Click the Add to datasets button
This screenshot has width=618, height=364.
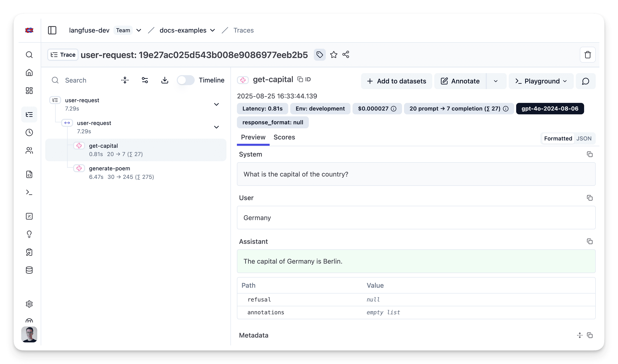click(396, 81)
